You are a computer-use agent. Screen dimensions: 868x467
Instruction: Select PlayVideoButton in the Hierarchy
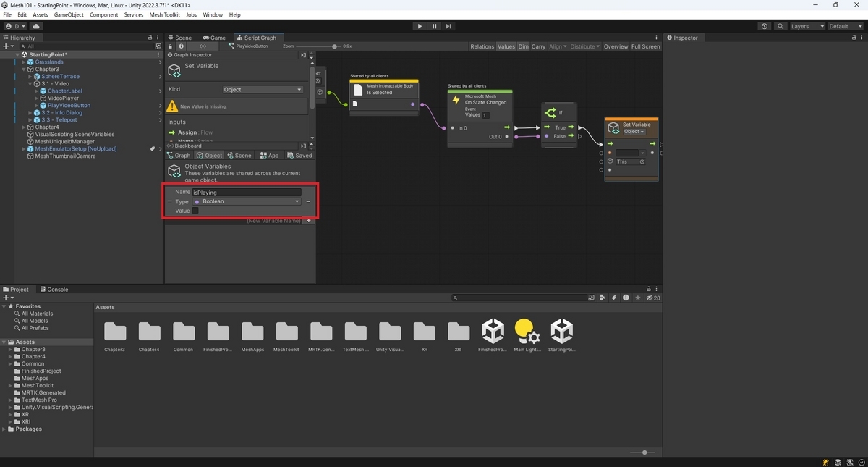coord(69,105)
